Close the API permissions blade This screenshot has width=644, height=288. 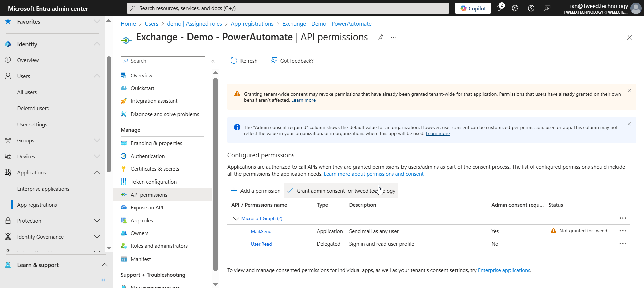point(630,37)
